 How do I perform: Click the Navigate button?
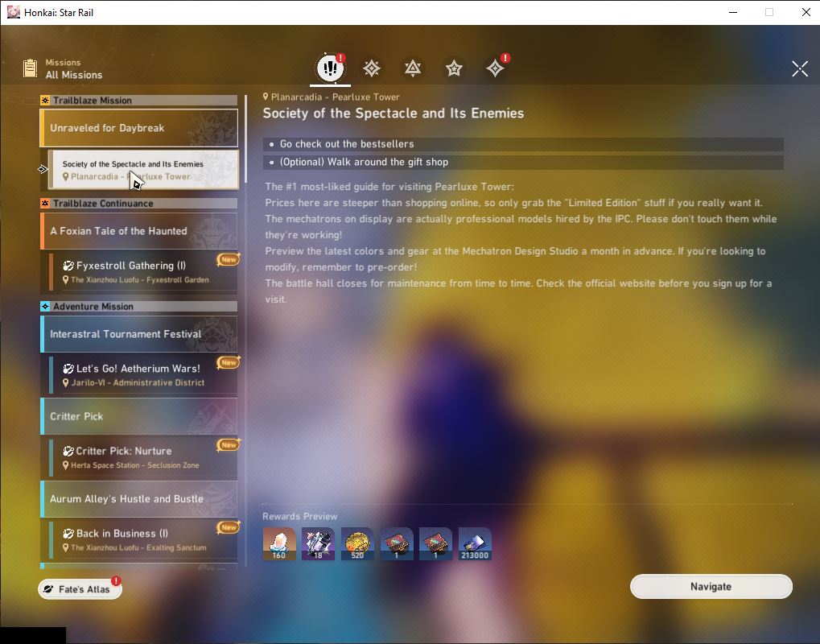coord(711,587)
